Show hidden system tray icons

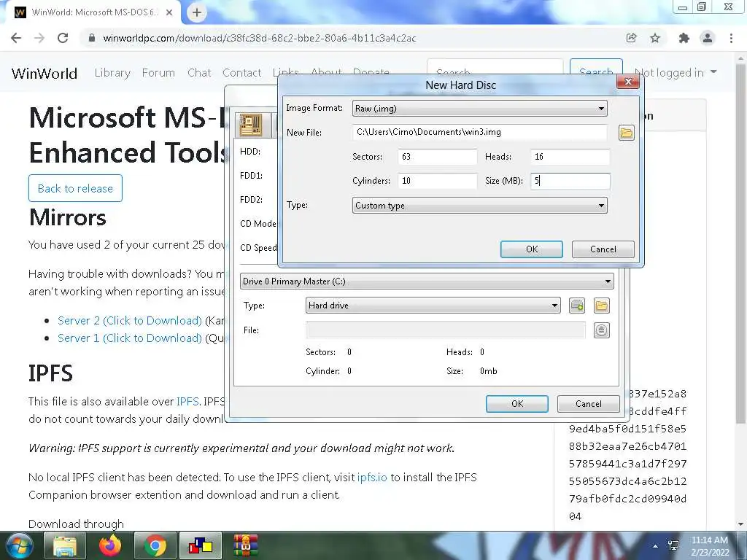tap(656, 546)
